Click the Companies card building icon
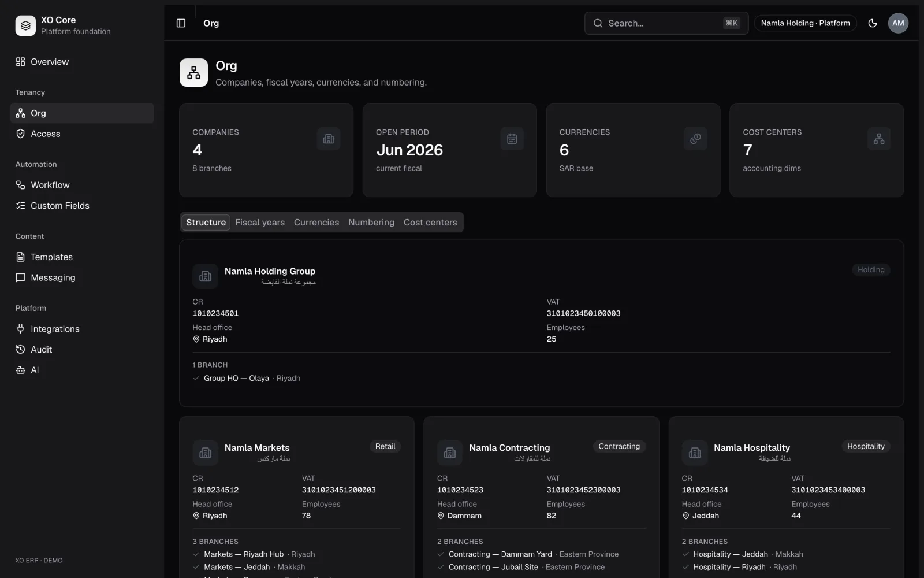 pyautogui.click(x=329, y=139)
